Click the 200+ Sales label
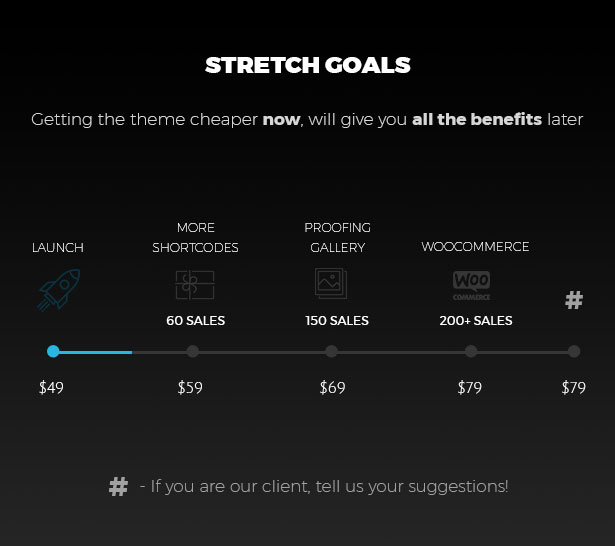Screen dimensions: 615x546 (476, 321)
